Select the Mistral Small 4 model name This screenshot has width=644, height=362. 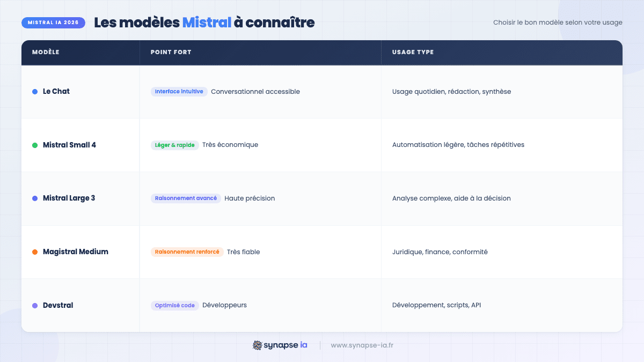[x=69, y=145]
